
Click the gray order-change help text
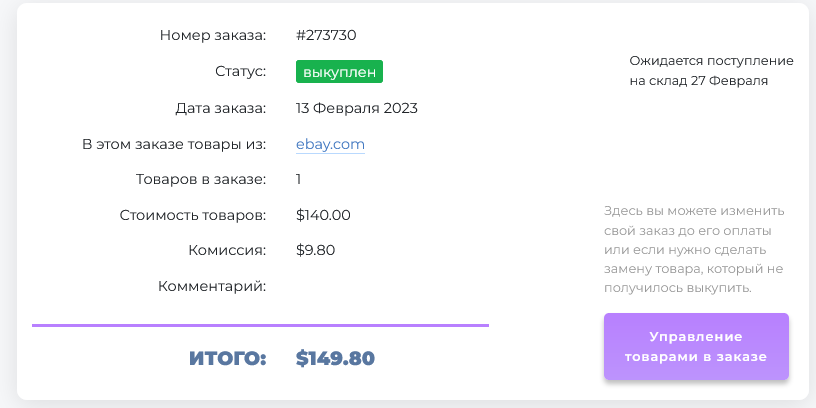coord(694,250)
